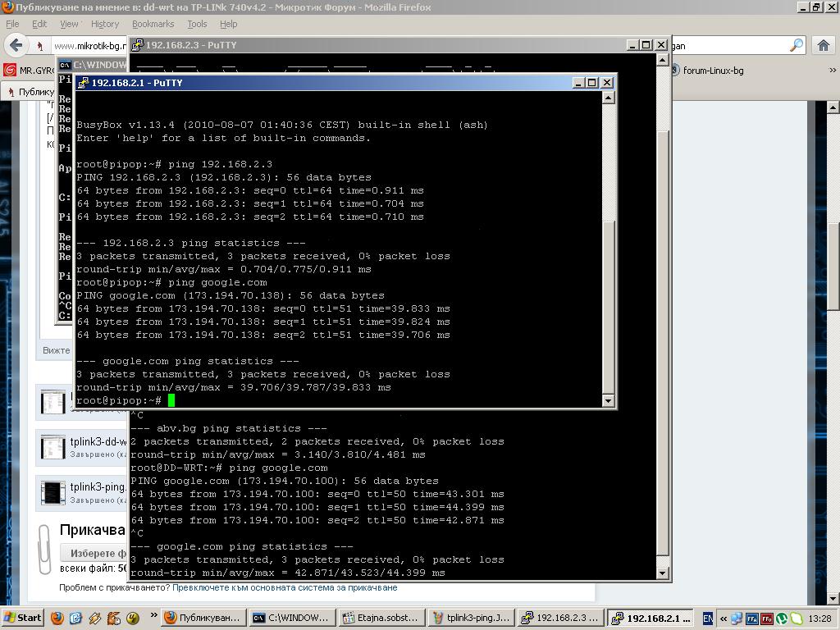Switch to C:\WINDOWS taskbar window
The width and height of the screenshot is (840, 630).
[290, 618]
